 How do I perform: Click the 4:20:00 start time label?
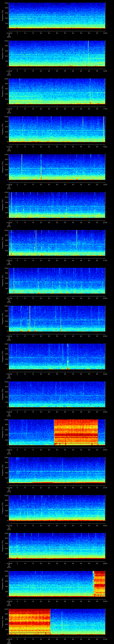coord(9,260)
